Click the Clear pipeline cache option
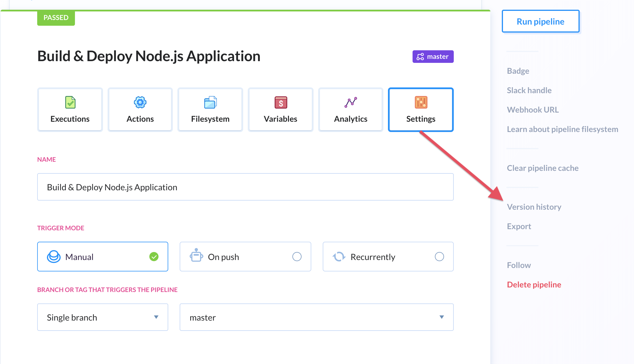The width and height of the screenshot is (634, 364). (x=543, y=167)
